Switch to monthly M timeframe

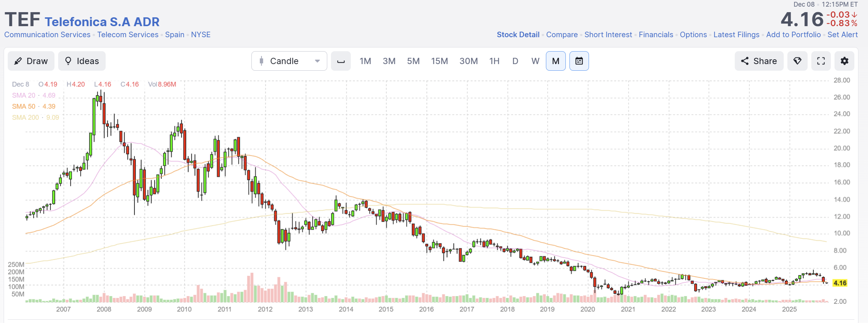tap(555, 61)
